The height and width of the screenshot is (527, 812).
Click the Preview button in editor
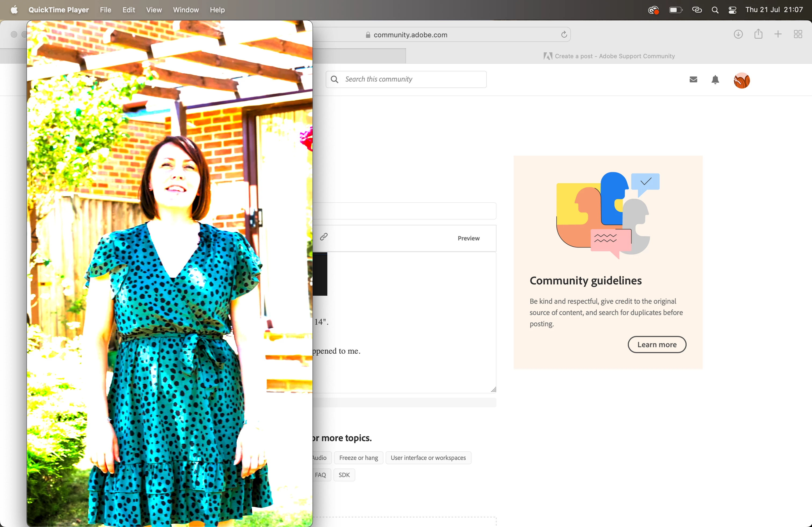pyautogui.click(x=469, y=238)
